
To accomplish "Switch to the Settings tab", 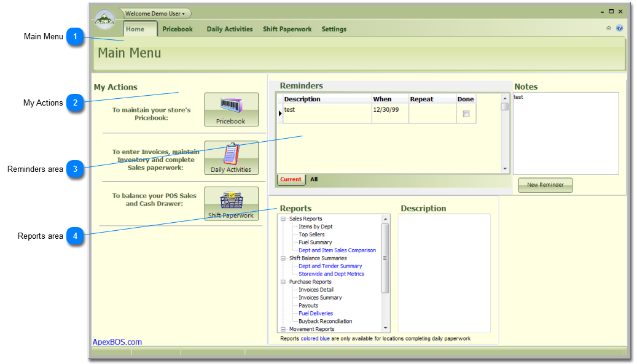I will point(334,29).
